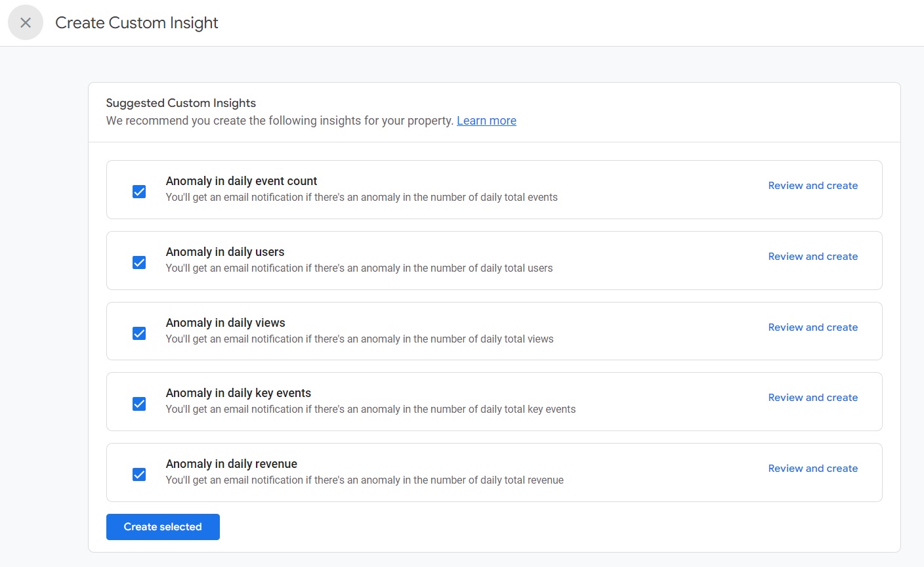Toggle the Anomaly in daily views checkbox
The width and height of the screenshot is (924, 567).
pos(139,333)
